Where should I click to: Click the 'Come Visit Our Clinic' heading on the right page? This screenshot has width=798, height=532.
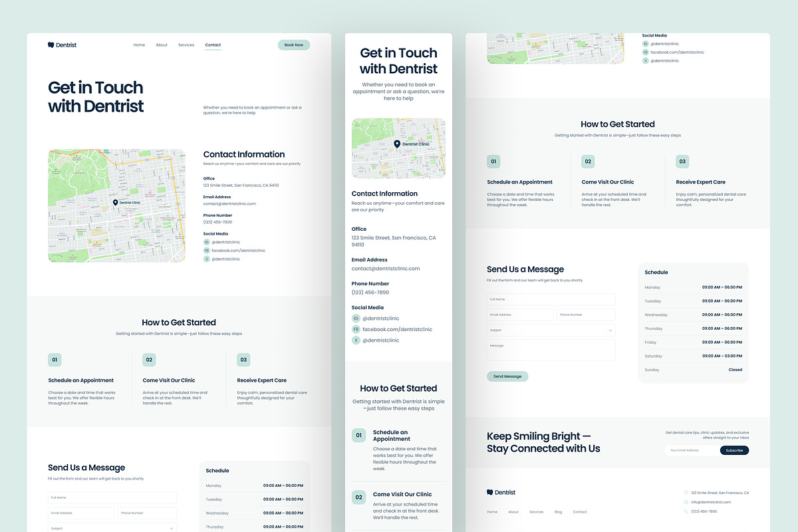click(608, 182)
